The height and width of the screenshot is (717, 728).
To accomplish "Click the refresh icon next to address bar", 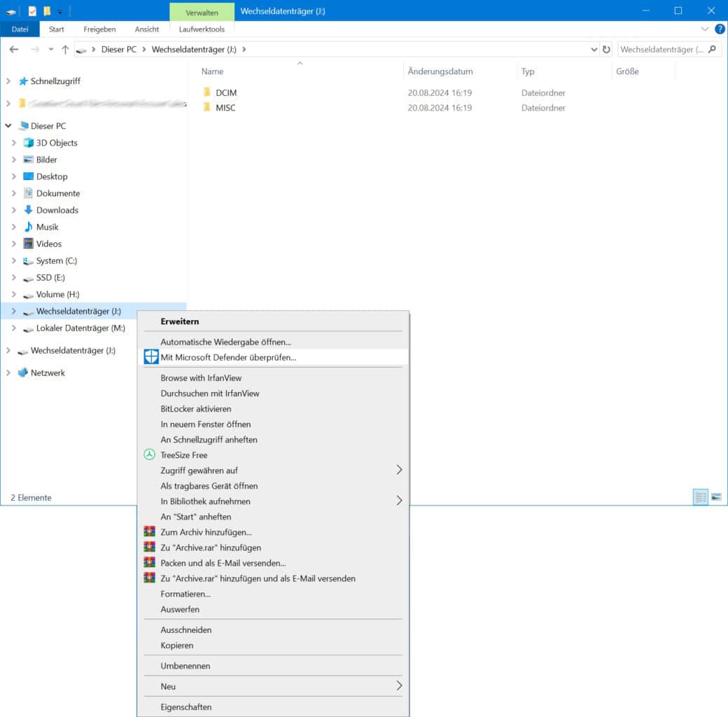I will (x=606, y=50).
